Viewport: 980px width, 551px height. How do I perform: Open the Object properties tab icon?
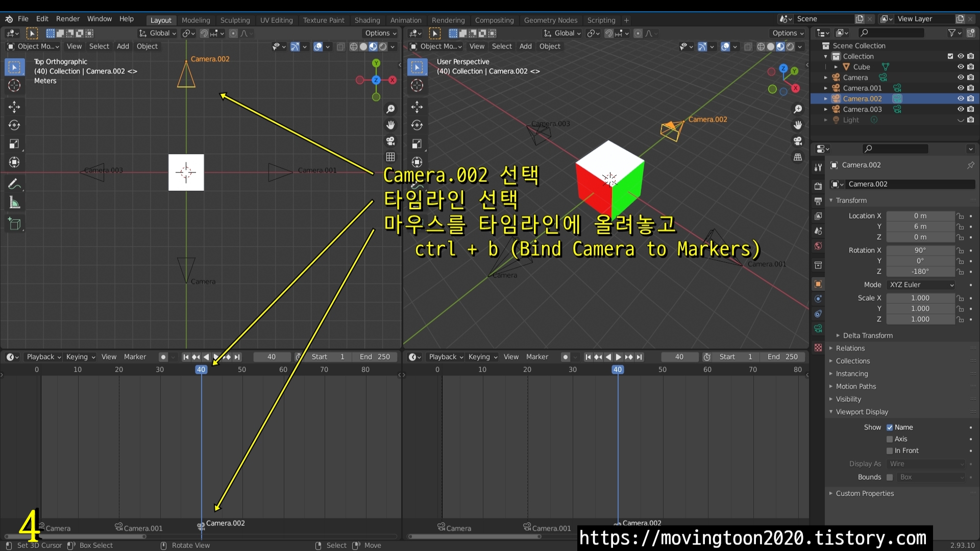click(x=818, y=284)
